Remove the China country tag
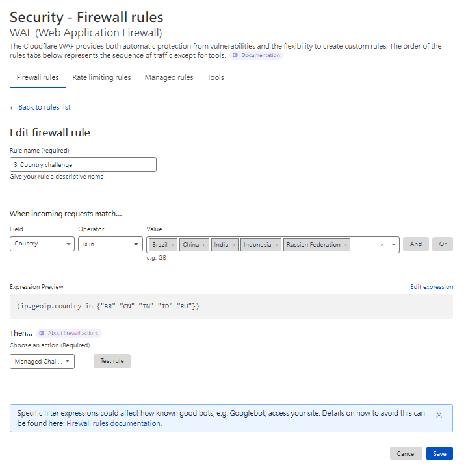Screen dimensions: 468x476 click(x=204, y=245)
